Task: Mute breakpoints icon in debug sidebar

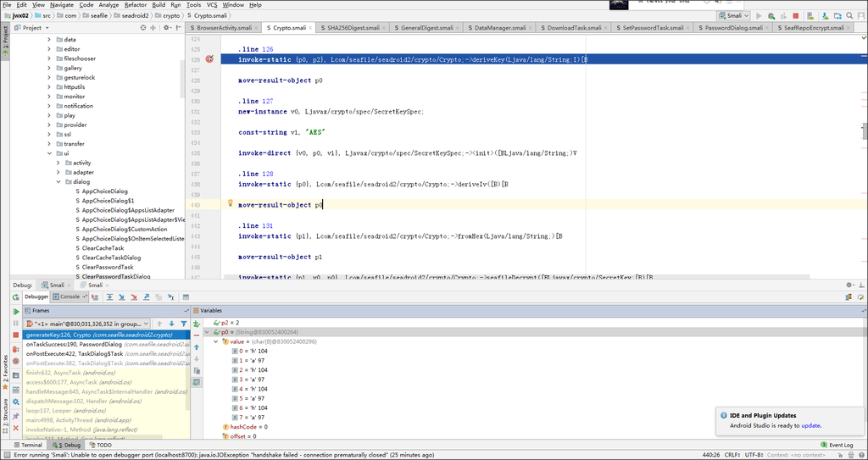Action: click(16, 361)
